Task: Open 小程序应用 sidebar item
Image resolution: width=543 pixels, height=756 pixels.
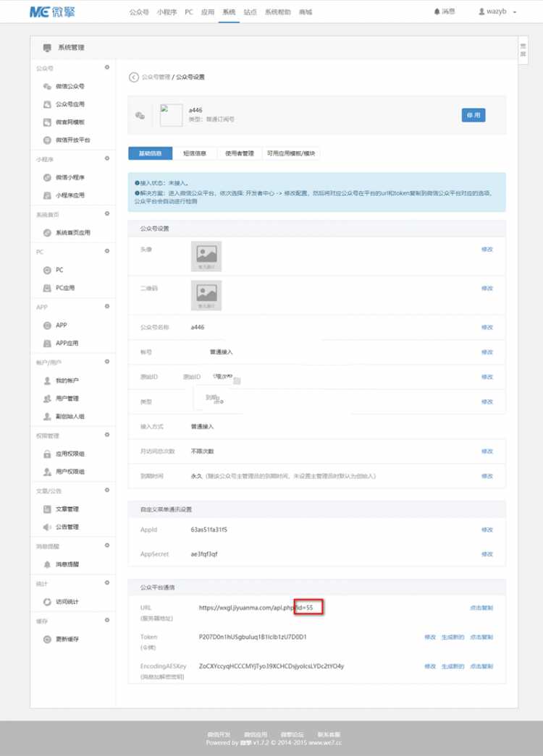Action: point(70,195)
